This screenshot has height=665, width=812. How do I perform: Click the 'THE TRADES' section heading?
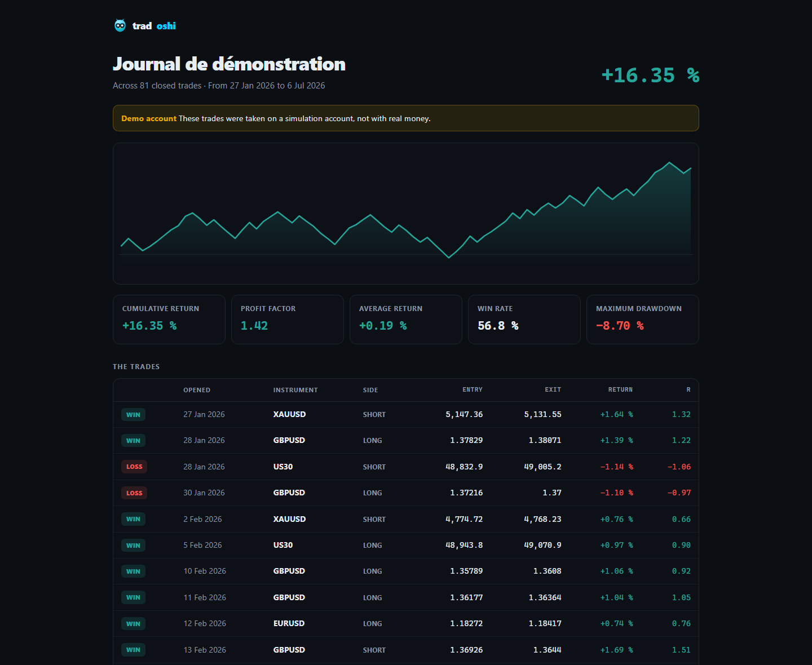coord(136,367)
